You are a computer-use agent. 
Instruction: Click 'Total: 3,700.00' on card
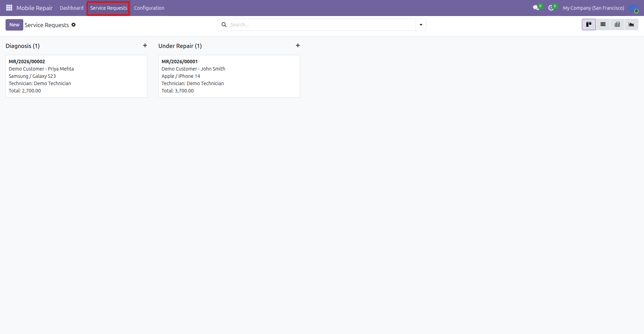click(177, 91)
